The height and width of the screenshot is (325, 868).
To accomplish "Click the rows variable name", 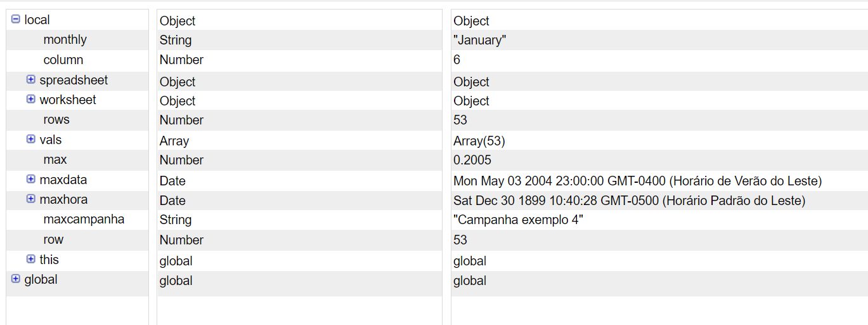I will [56, 120].
